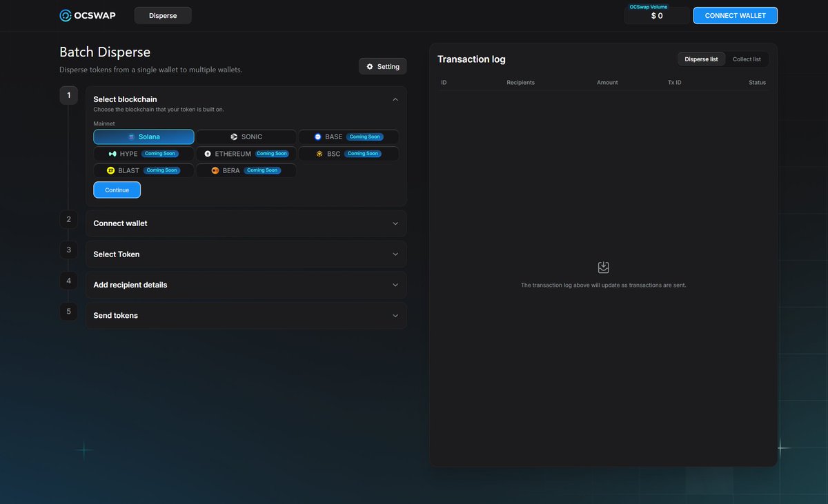
Task: Expand the Send tokens step chevron
Action: coord(395,315)
